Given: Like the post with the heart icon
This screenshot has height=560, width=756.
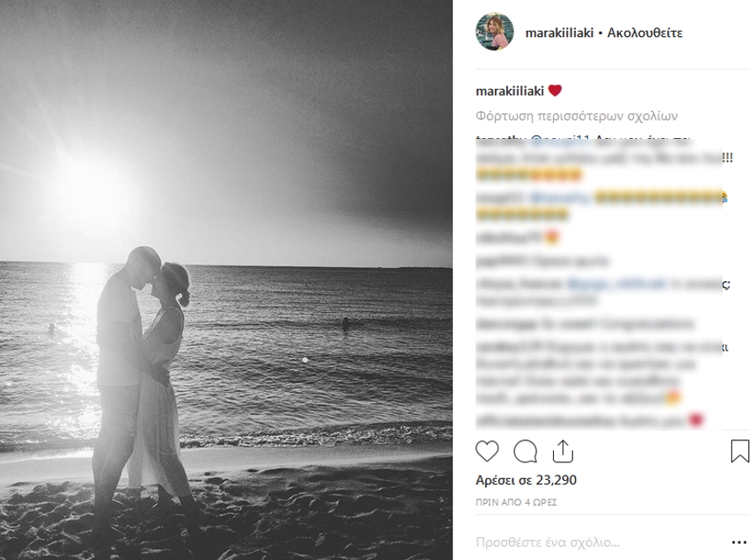Looking at the screenshot, I should tap(487, 452).
